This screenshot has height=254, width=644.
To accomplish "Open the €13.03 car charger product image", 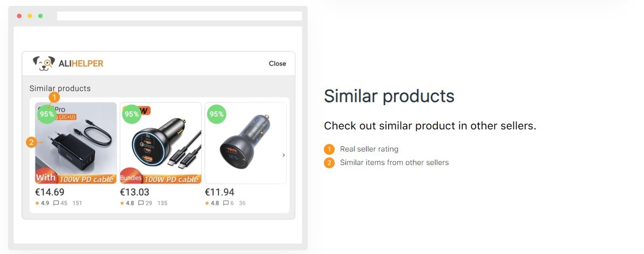I will [160, 143].
